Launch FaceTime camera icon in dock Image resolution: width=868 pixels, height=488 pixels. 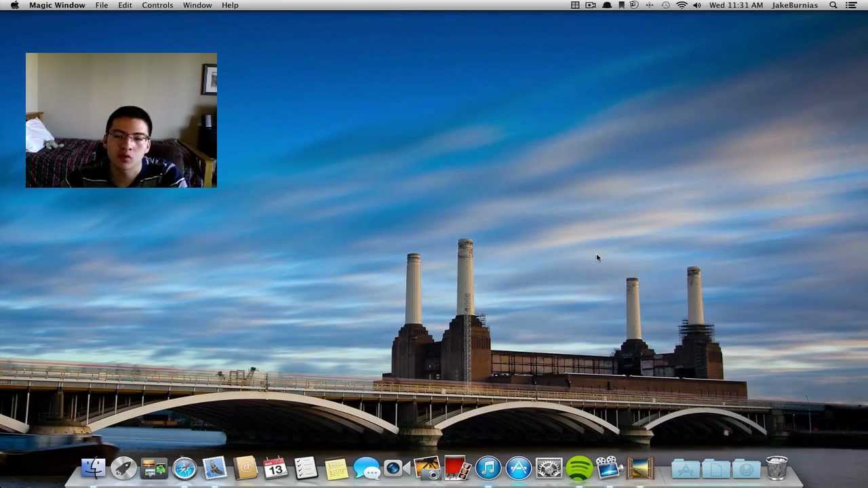pos(397,468)
